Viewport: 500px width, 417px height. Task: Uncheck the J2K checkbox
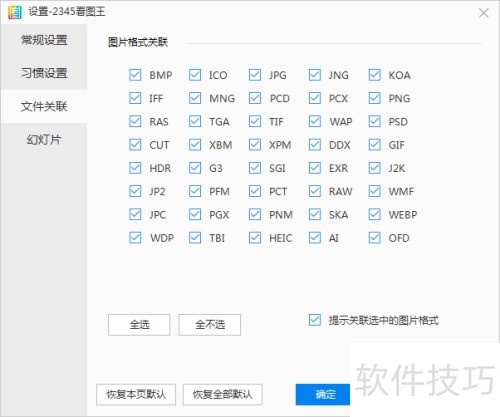coord(375,168)
